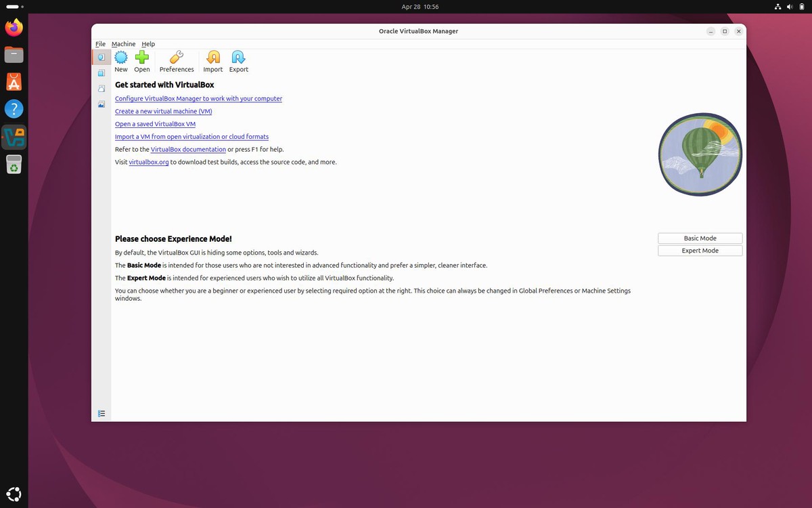
Task: Open Firefox from the Ubuntu dock
Action: pos(14,28)
